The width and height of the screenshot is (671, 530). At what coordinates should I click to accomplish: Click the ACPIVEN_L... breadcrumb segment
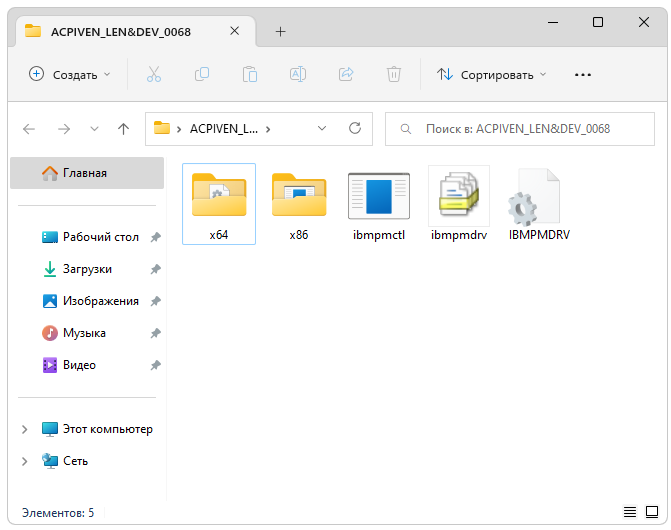pos(224,129)
